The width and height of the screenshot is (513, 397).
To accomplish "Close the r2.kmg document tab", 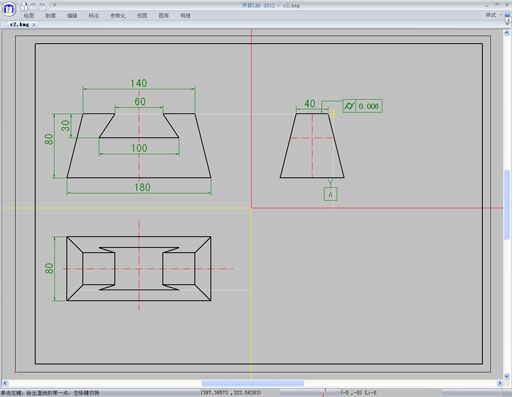I will click(x=34, y=25).
